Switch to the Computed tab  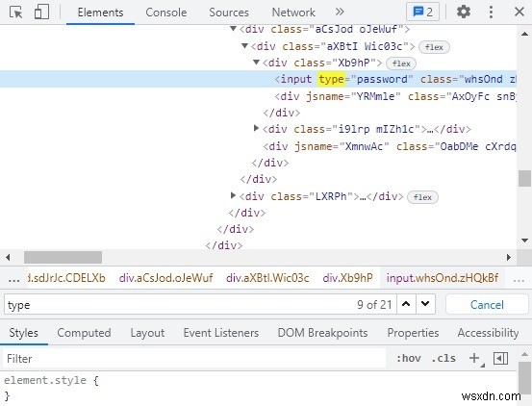[84, 333]
